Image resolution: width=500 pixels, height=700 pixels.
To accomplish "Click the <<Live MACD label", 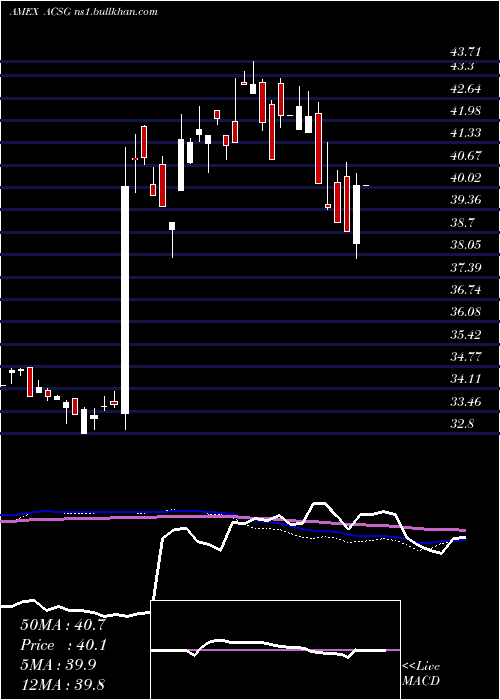I will [421, 673].
